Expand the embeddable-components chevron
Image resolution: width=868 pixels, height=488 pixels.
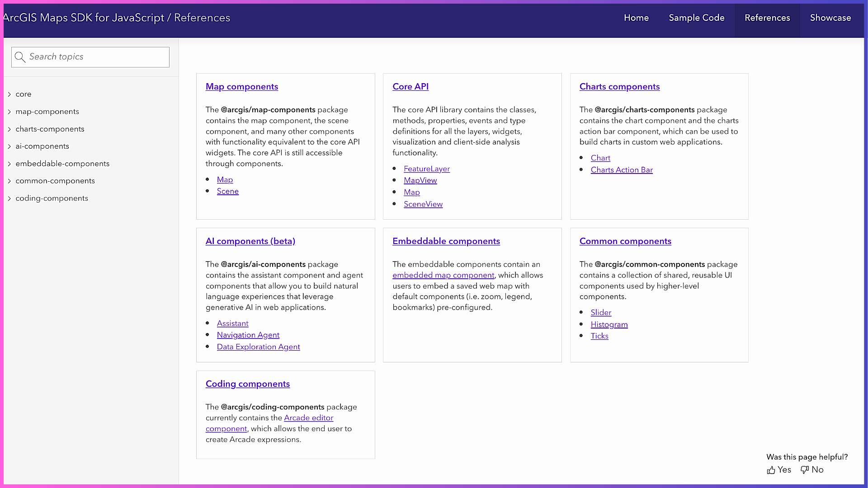tap(9, 164)
